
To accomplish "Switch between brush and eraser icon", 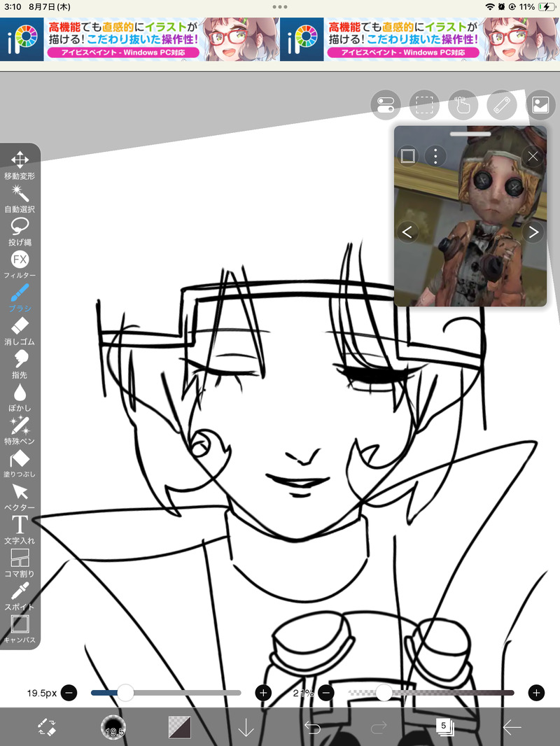I will pyautogui.click(x=47, y=726).
